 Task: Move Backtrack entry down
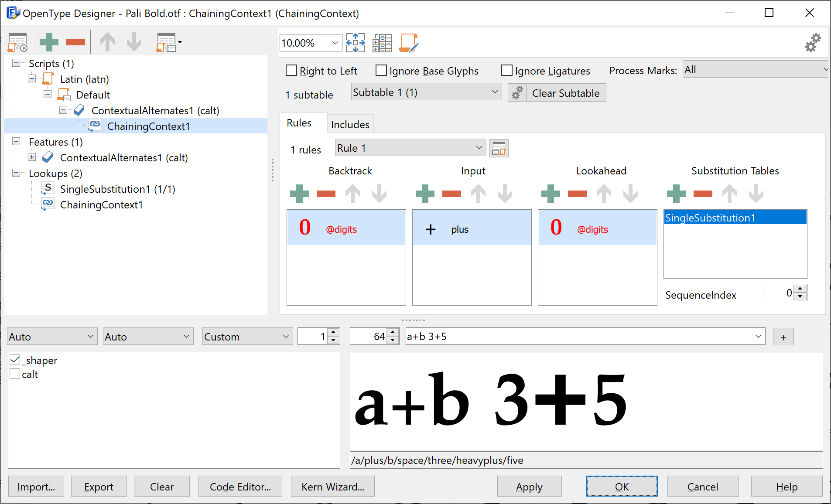tap(379, 194)
